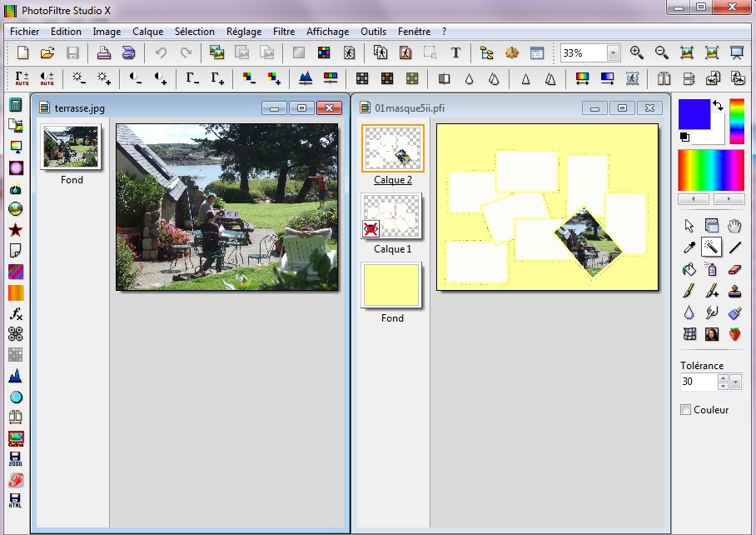The height and width of the screenshot is (535, 756).
Task: Click the red star icon in left sidebar
Action: [16, 230]
